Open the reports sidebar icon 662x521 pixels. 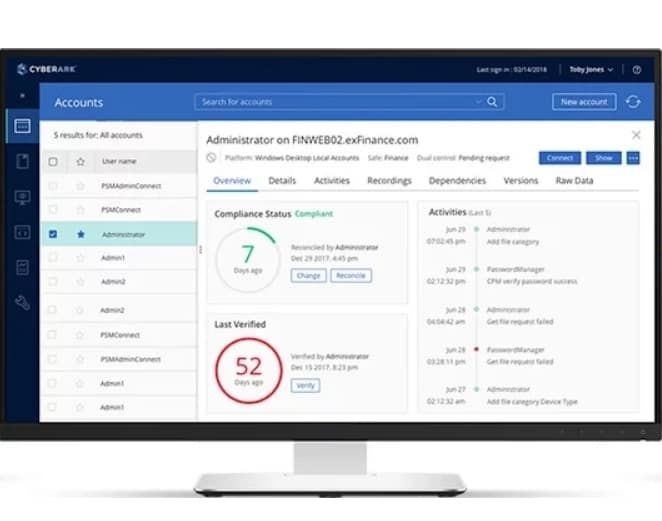click(x=22, y=267)
